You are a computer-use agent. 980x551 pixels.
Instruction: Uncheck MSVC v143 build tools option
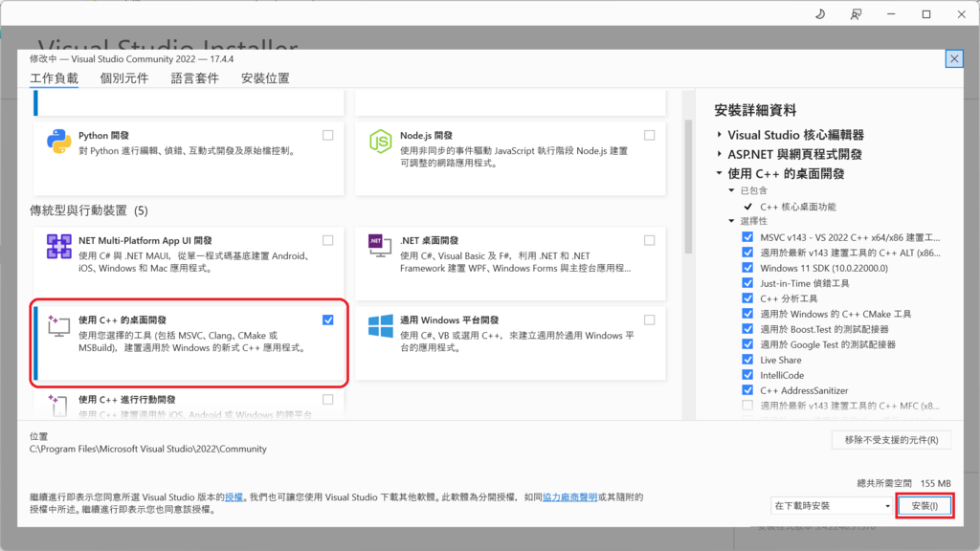tap(747, 237)
